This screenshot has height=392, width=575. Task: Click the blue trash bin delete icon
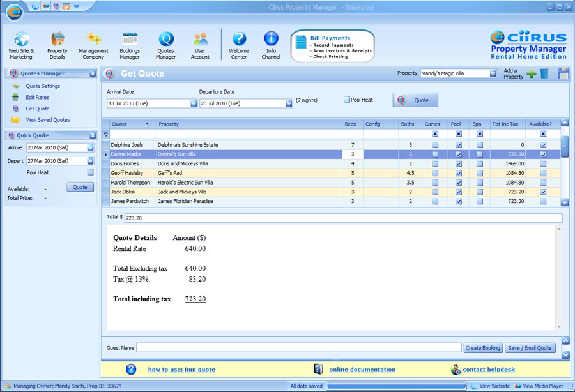[544, 73]
